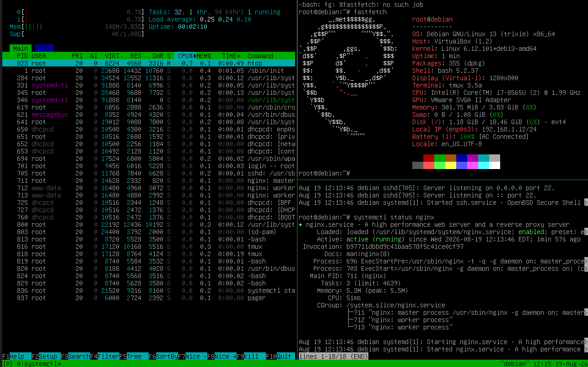588x367 pixels.
Task: Select the (sd-pam) process row 803
Action: coord(149,232)
